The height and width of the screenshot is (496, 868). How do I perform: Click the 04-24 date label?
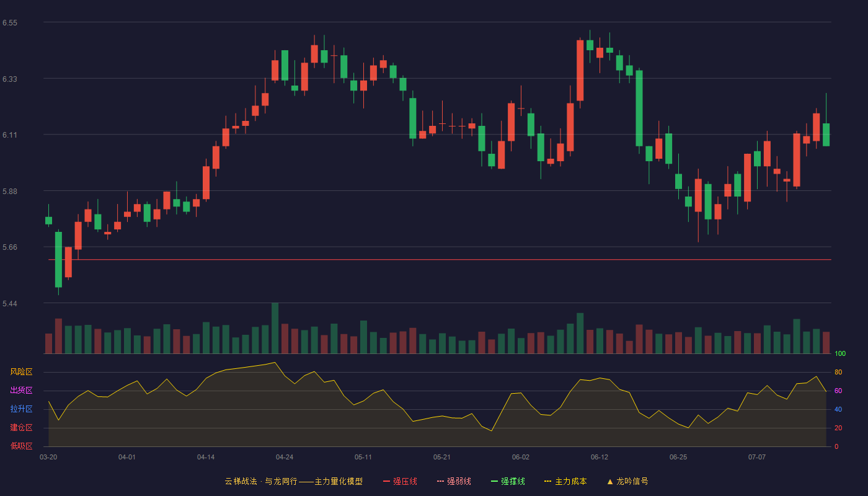pyautogui.click(x=285, y=457)
